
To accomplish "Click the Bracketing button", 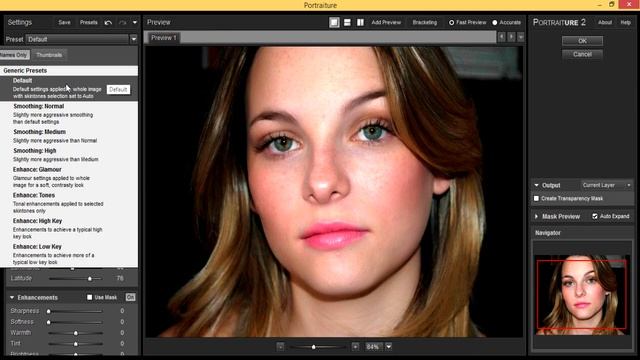I will pyautogui.click(x=424, y=22).
